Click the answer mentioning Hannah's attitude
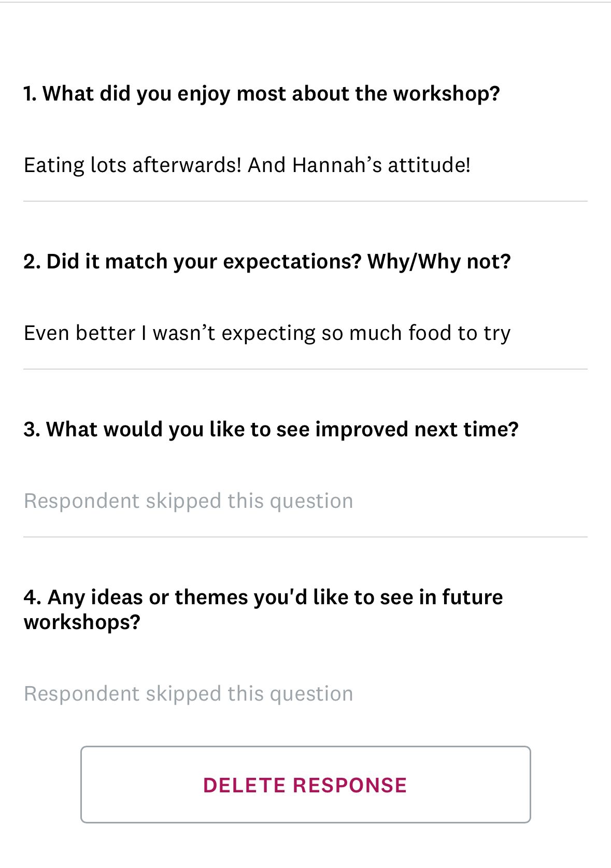 247,165
